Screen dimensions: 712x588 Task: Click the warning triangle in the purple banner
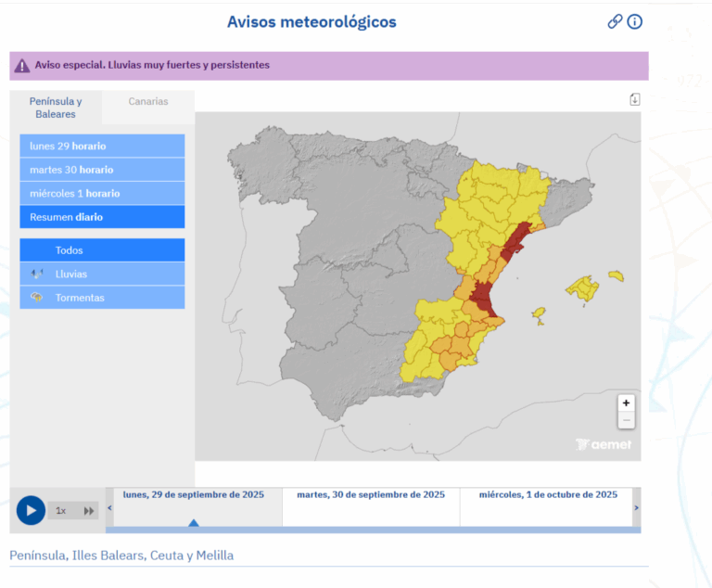coord(22,66)
